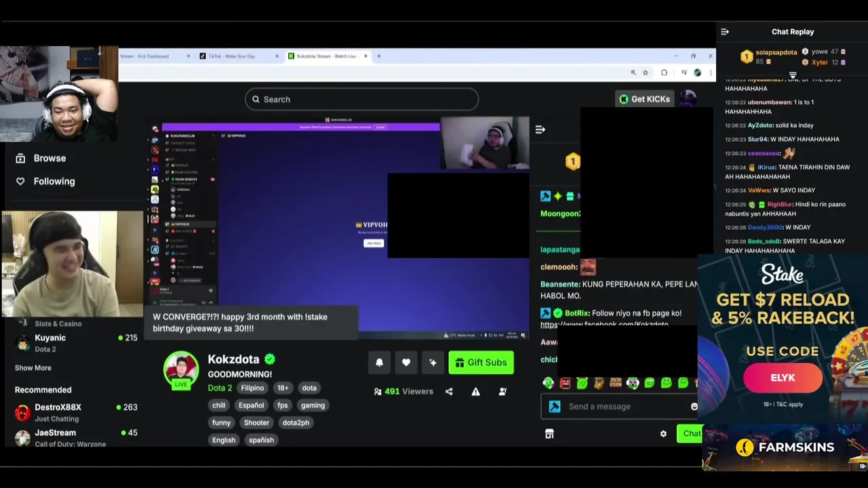Open DestroX88X recommended channel

click(76, 412)
